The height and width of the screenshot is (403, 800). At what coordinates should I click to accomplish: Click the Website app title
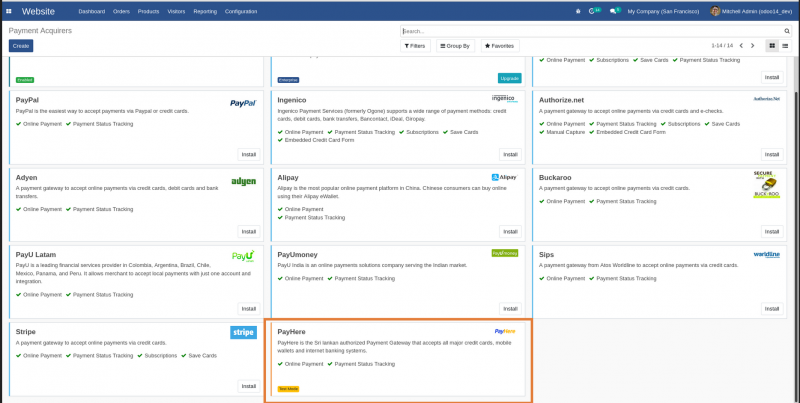click(x=38, y=11)
